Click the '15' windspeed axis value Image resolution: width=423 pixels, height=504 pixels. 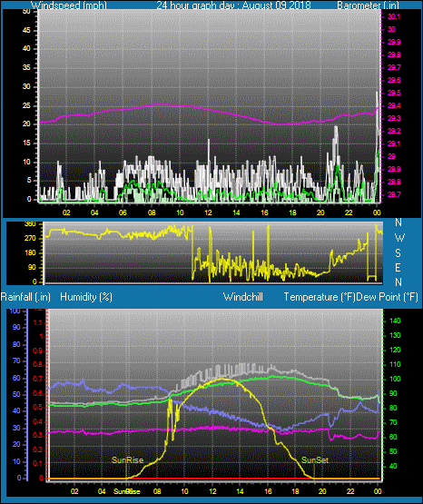[26, 143]
